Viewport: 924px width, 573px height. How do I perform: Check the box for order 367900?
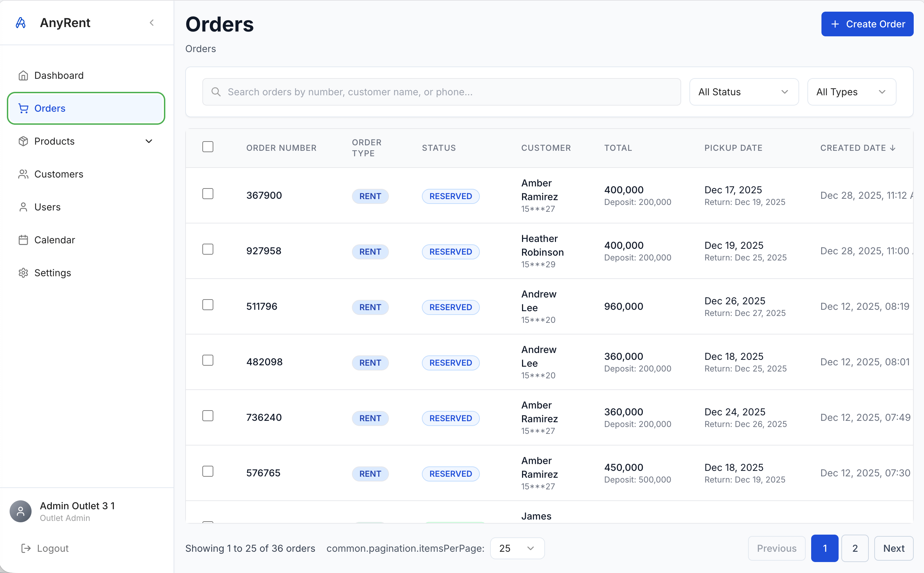pos(208,194)
